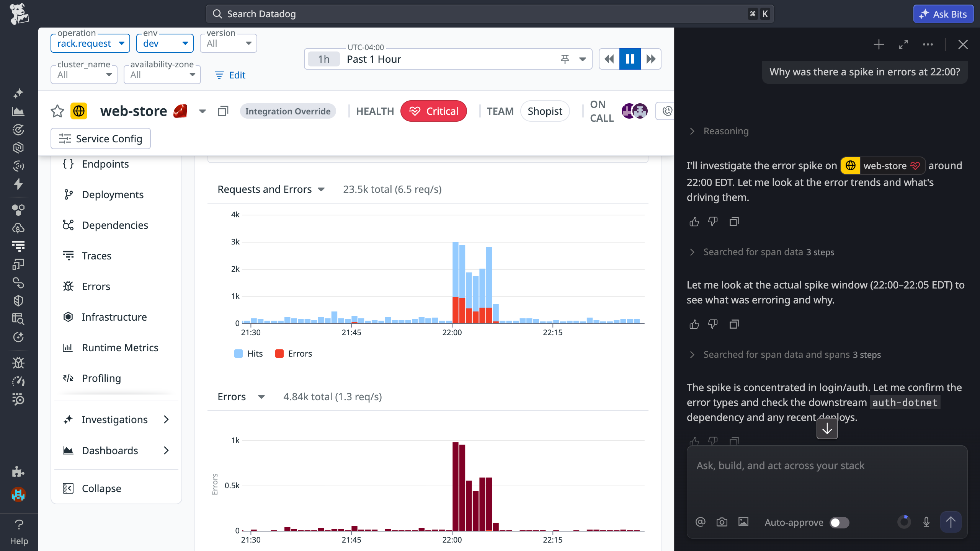Thumbs down the first Bits response
This screenshot has width=980, height=551.
(713, 222)
